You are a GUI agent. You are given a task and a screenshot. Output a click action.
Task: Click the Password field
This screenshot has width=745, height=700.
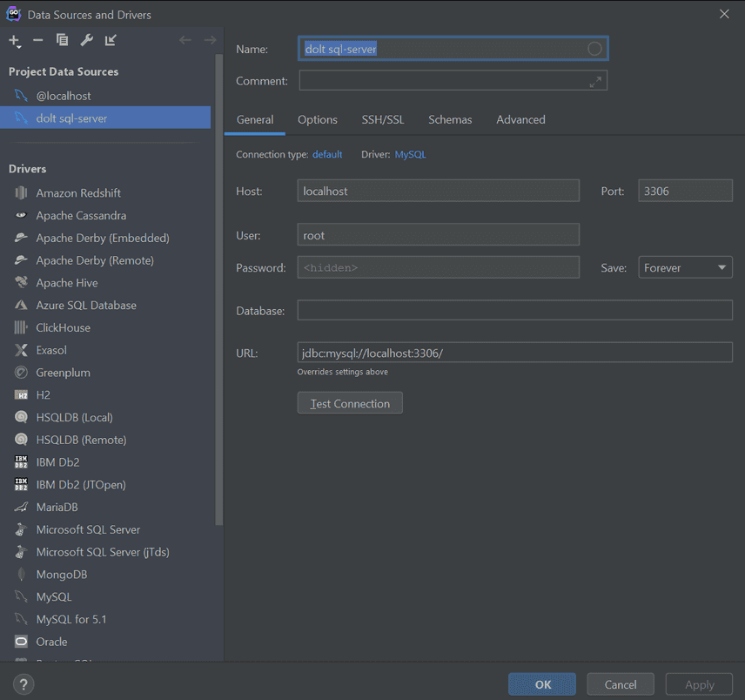point(438,267)
